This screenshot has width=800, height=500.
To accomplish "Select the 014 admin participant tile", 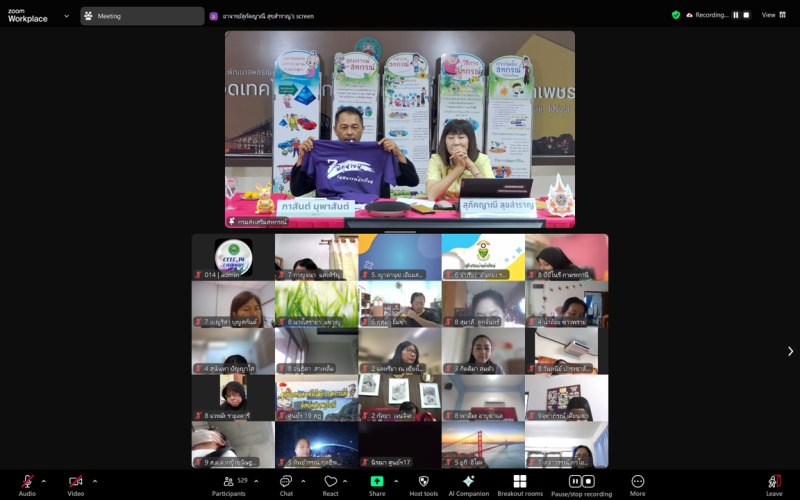I will 233,257.
